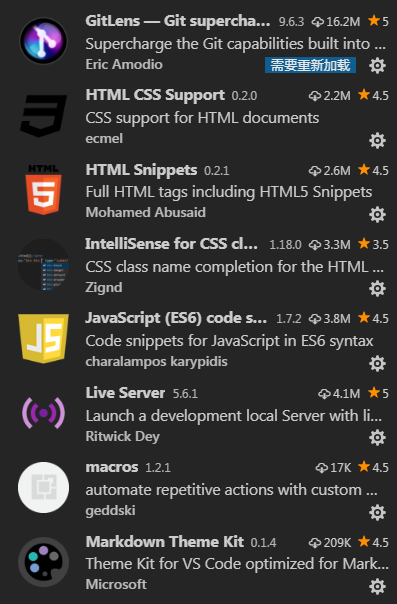Click the IntelliSense for CSS extension thumbnail
Image resolution: width=397 pixels, height=604 pixels.
pyautogui.click(x=43, y=265)
